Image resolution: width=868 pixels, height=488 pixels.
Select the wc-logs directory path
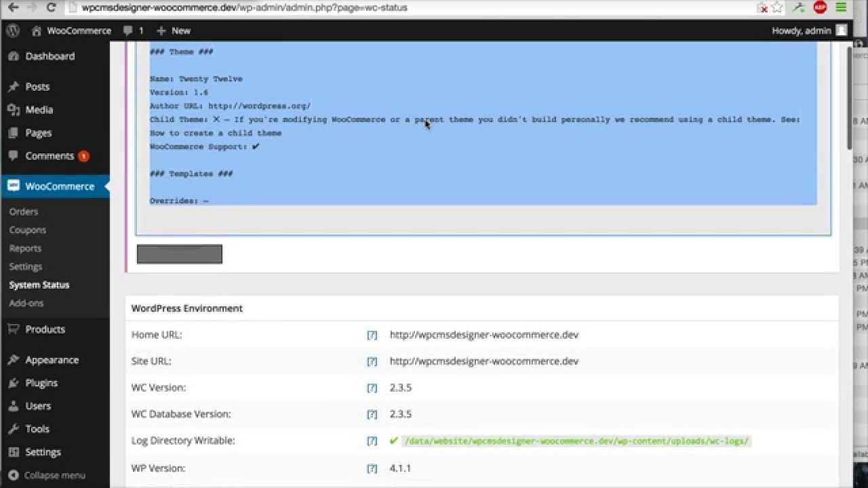576,441
